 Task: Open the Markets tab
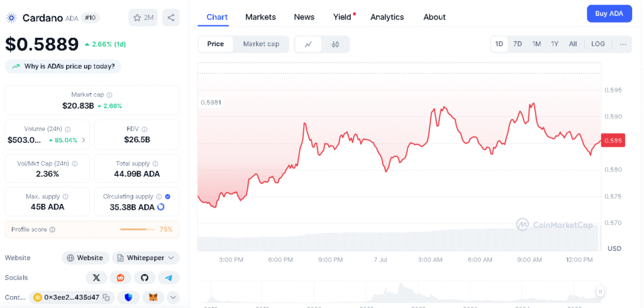[x=260, y=17]
